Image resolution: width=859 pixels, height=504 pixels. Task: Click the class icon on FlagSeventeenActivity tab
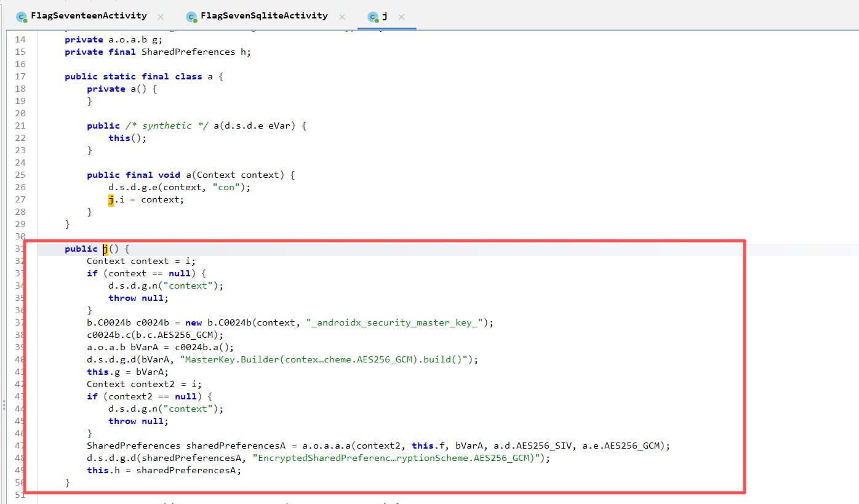click(22, 17)
